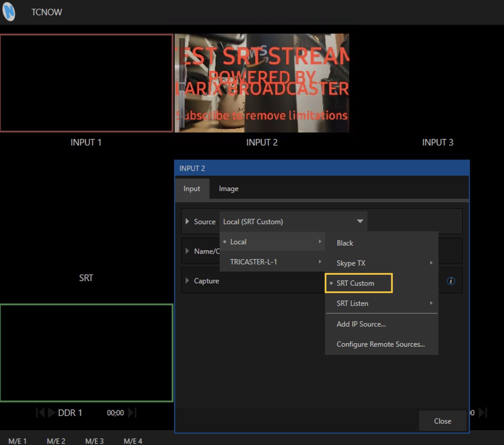504x445 pixels.
Task: Open the M/E 3 tab
Action: pos(94,441)
